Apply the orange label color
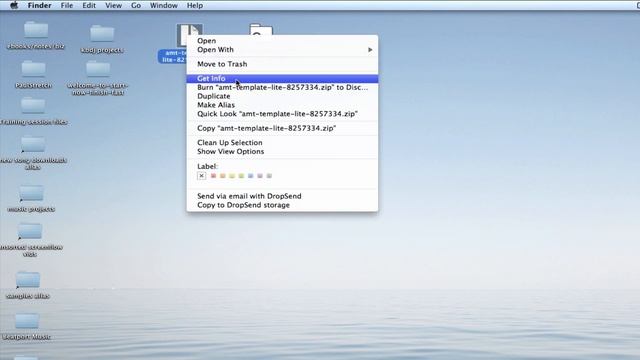 click(222, 176)
